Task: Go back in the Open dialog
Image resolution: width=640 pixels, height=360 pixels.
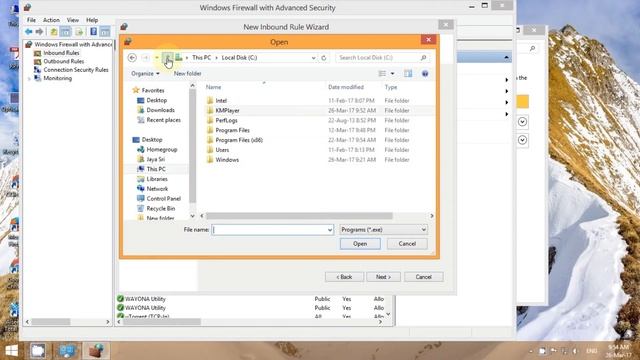Action: [x=132, y=58]
